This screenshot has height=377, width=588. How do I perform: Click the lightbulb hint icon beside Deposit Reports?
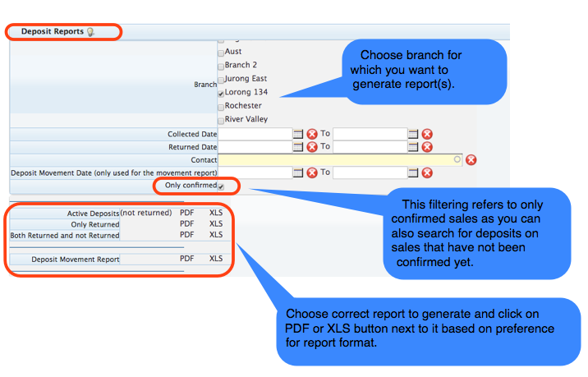(x=91, y=32)
